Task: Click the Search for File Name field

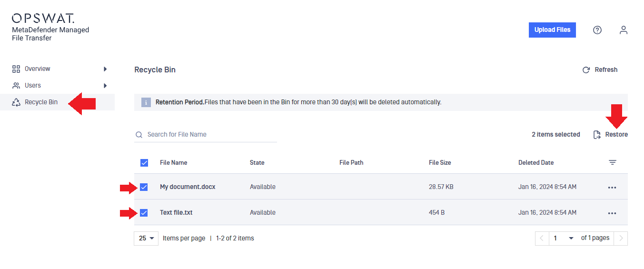Action: coord(206,135)
